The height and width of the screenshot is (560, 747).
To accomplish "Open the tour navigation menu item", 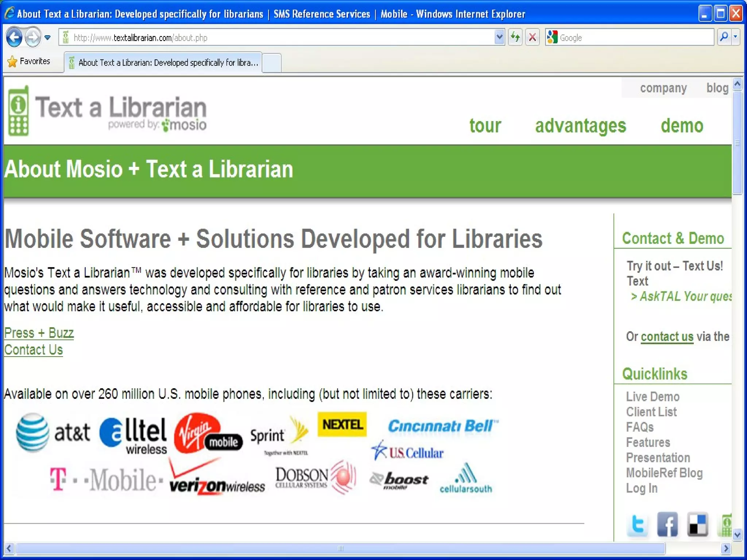I will tap(485, 126).
